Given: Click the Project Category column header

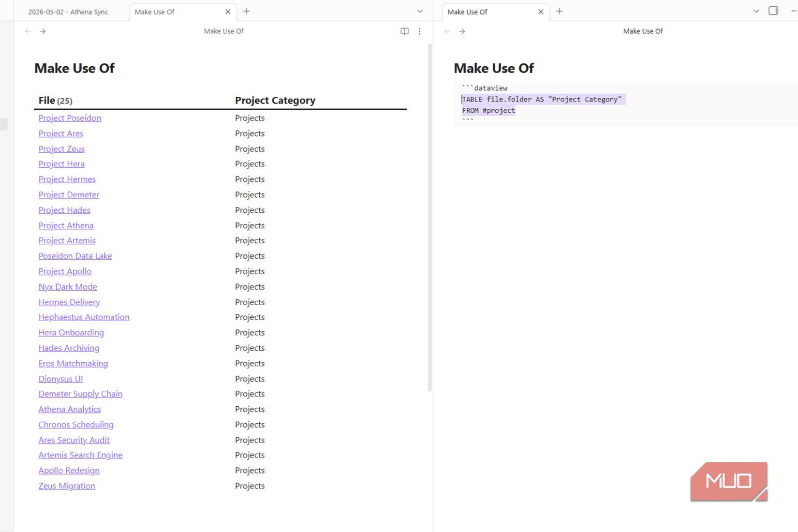Looking at the screenshot, I should [275, 101].
